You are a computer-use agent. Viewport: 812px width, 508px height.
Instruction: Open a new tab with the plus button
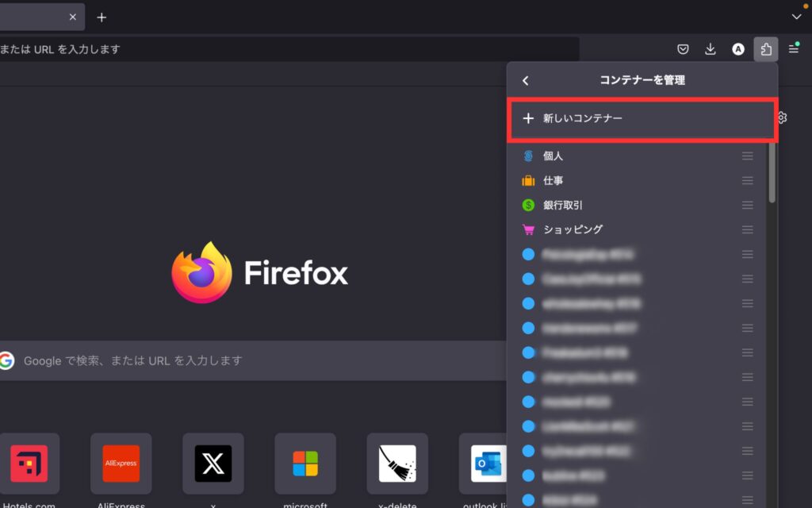pos(101,17)
